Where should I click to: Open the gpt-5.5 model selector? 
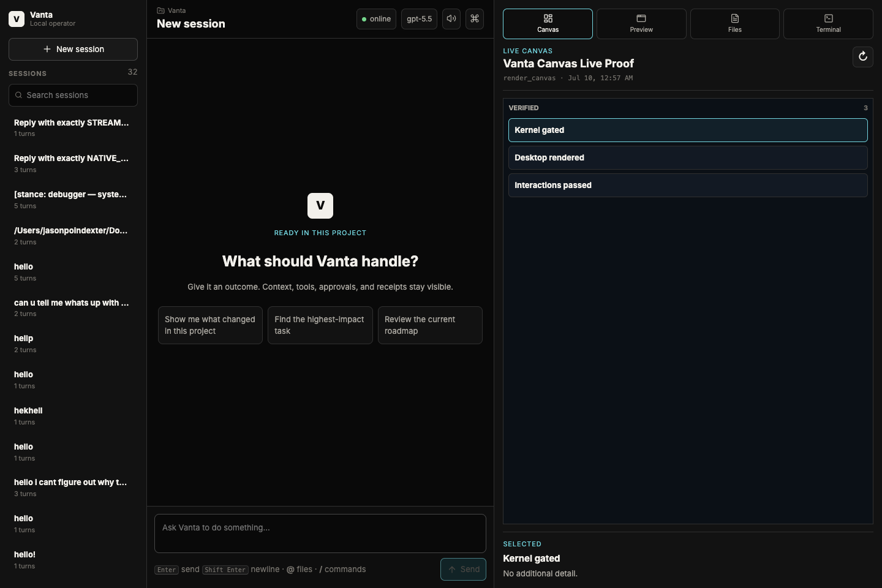pos(420,19)
